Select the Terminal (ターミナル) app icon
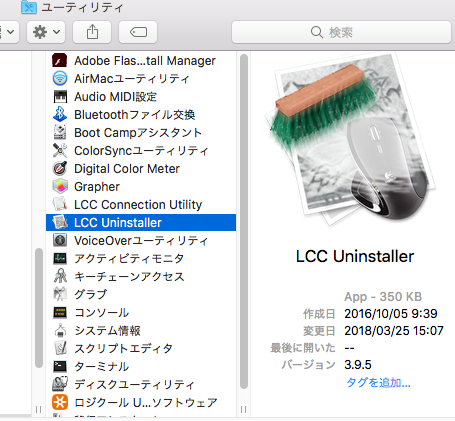Viewport: 455px width, 421px height. tap(60, 366)
